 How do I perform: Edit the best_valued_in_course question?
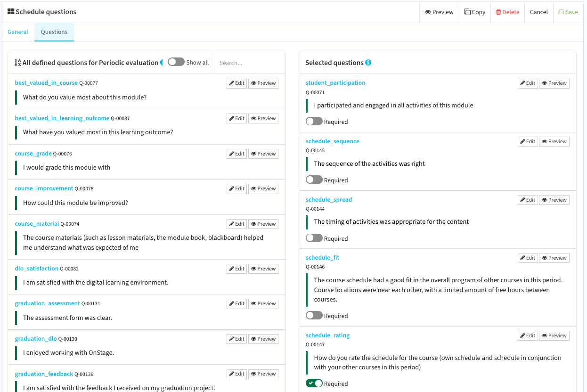click(x=236, y=83)
